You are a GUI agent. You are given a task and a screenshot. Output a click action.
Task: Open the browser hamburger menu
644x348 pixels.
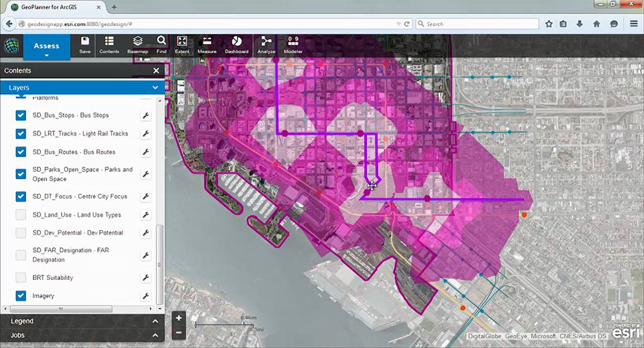click(x=634, y=24)
